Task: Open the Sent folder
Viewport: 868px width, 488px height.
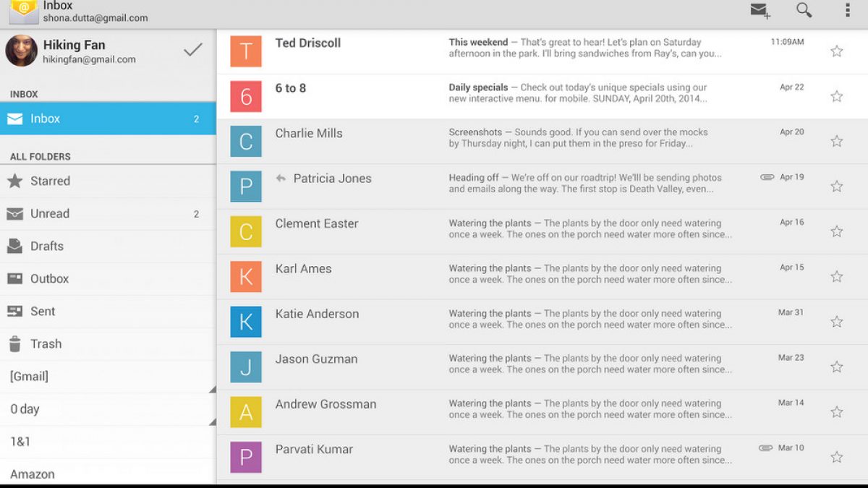Action: click(108, 311)
